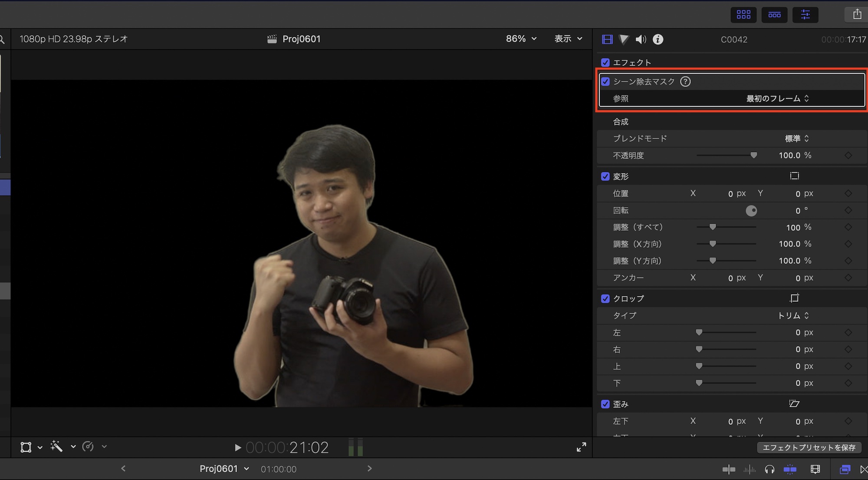
Task: Disable the 変形 checkbox
Action: (605, 176)
